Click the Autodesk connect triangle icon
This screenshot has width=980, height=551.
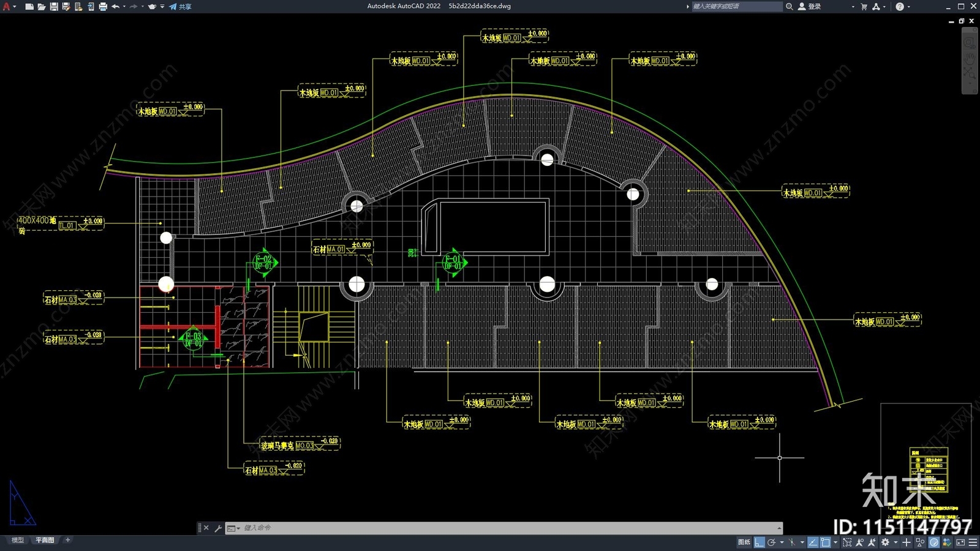[x=876, y=6]
